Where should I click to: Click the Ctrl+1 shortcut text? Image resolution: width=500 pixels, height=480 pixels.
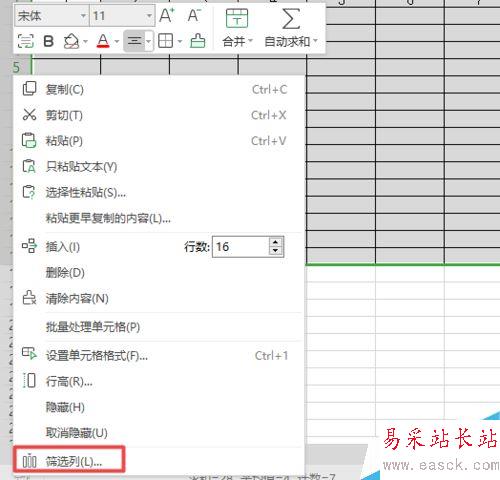[271, 356]
